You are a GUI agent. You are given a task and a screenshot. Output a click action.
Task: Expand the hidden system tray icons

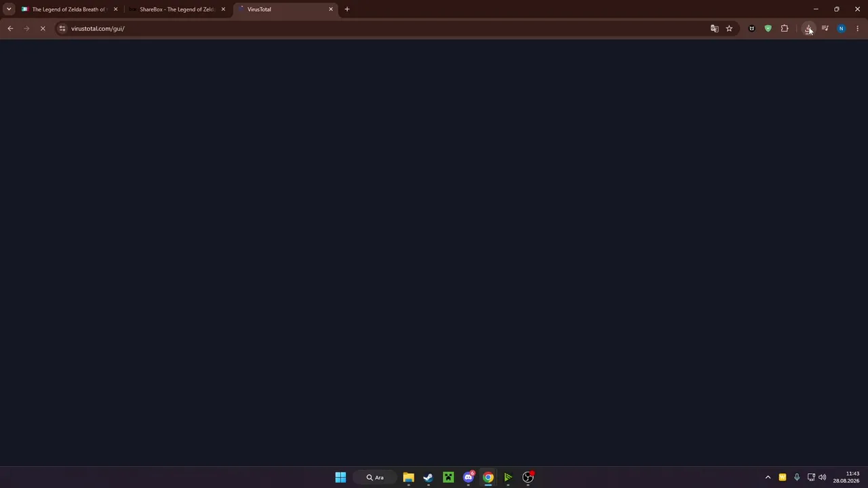coord(768,477)
